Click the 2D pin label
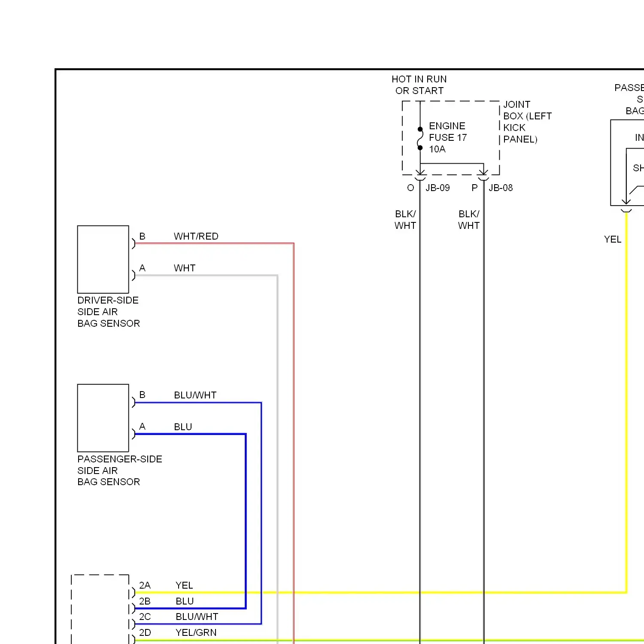The height and width of the screenshot is (644, 644). click(145, 633)
